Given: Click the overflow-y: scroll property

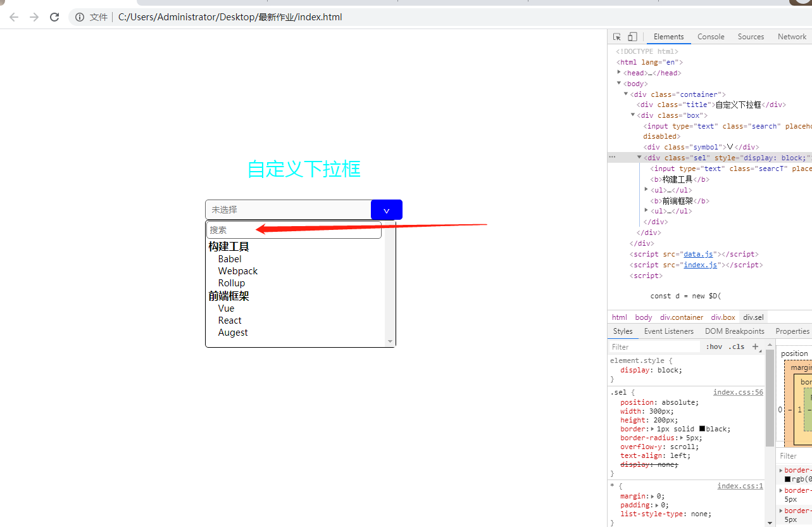Looking at the screenshot, I should (x=659, y=447).
